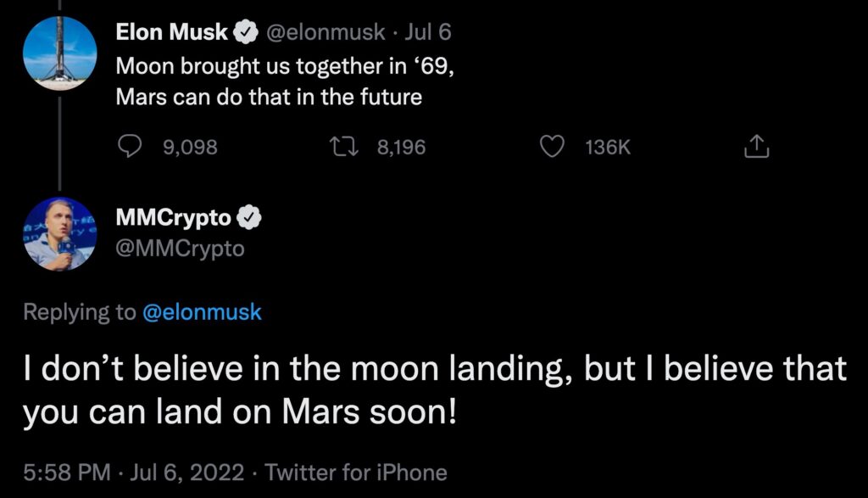Screen dimensions: 868x498
Task: Click the 136K likes count
Action: pyautogui.click(x=608, y=148)
